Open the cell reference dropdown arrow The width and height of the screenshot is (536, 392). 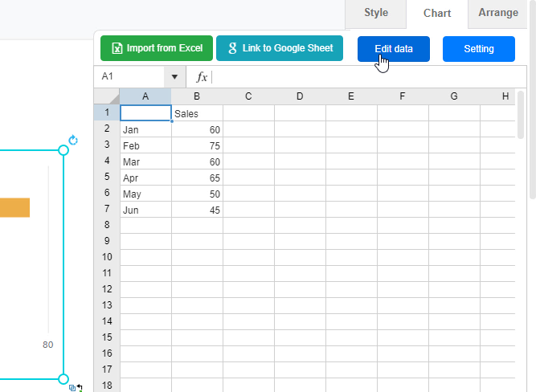(x=175, y=77)
